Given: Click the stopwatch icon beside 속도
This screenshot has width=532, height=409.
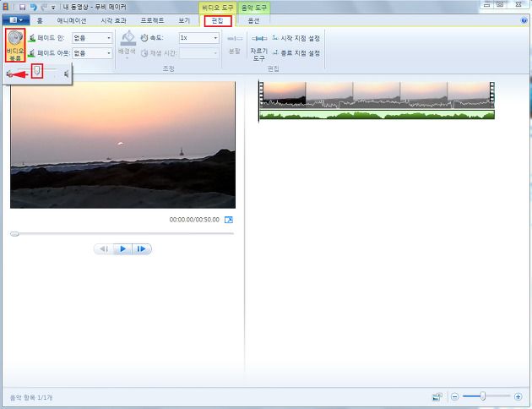Looking at the screenshot, I should click(x=144, y=38).
